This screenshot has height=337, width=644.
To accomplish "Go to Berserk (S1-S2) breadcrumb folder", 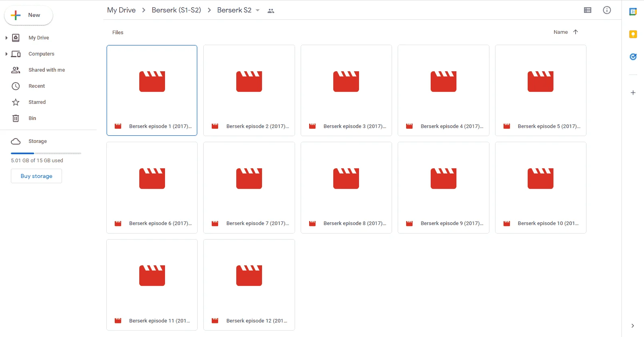I will (x=176, y=10).
